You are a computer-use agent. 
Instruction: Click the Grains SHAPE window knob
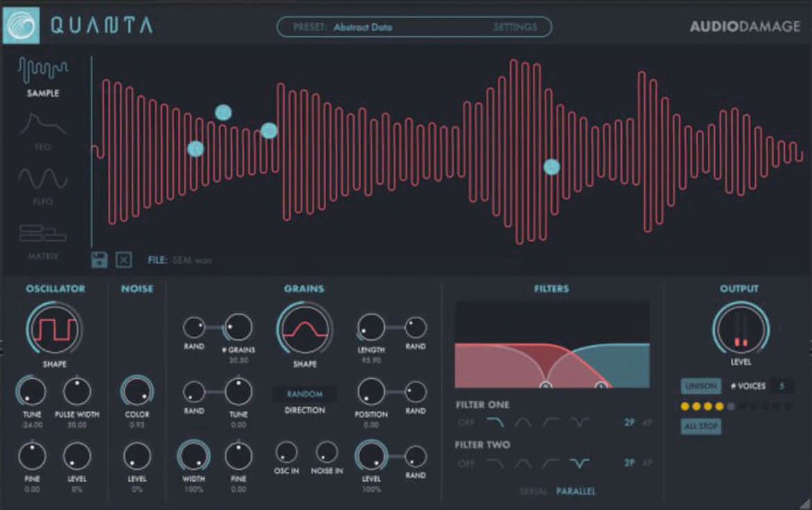pos(305,330)
